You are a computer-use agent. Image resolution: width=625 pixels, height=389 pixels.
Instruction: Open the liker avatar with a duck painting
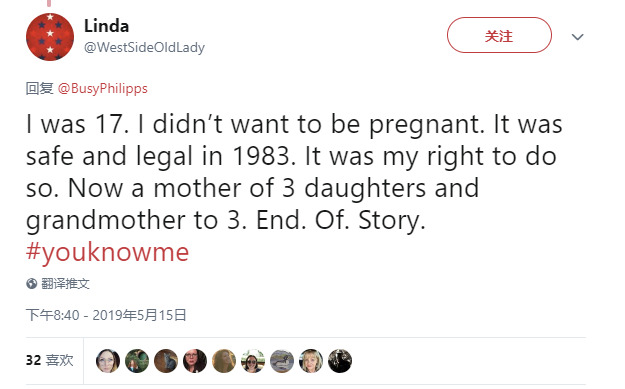282,361
